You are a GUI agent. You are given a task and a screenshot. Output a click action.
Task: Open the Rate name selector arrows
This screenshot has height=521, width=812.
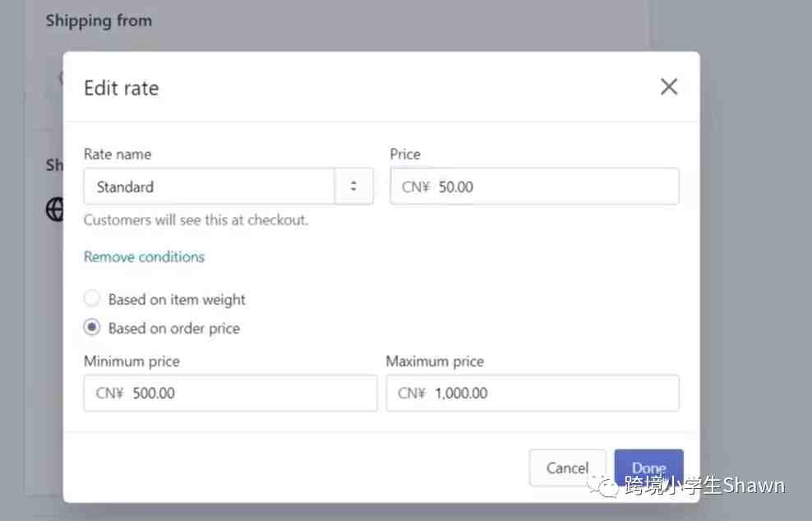click(353, 187)
